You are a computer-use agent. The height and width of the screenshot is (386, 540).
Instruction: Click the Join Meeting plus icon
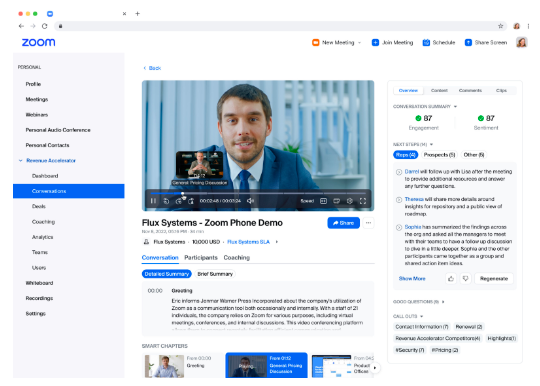375,42
